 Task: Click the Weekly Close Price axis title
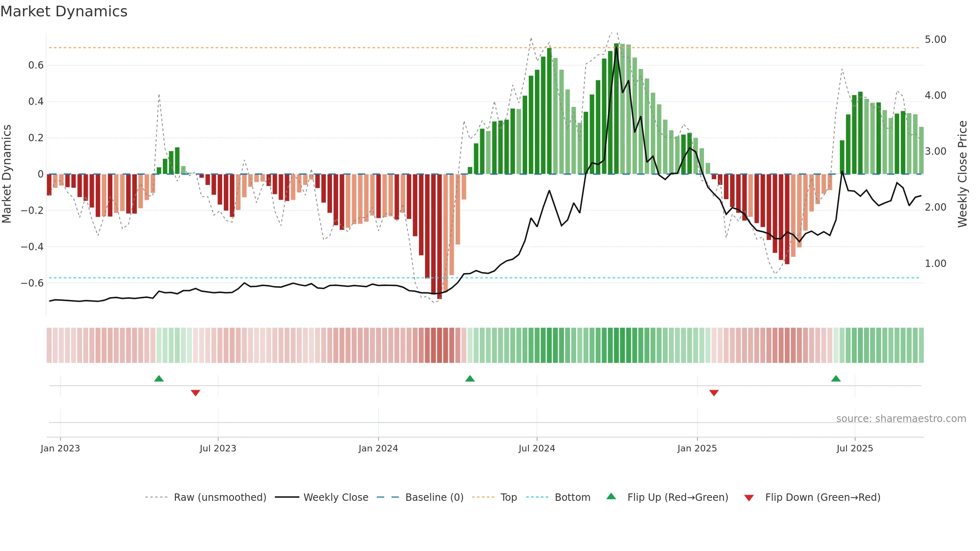coord(963,174)
